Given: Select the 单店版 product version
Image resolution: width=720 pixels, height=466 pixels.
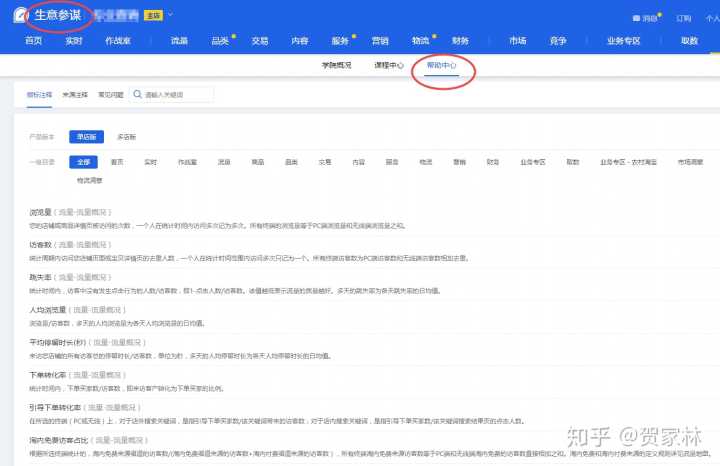Looking at the screenshot, I should (x=83, y=136).
